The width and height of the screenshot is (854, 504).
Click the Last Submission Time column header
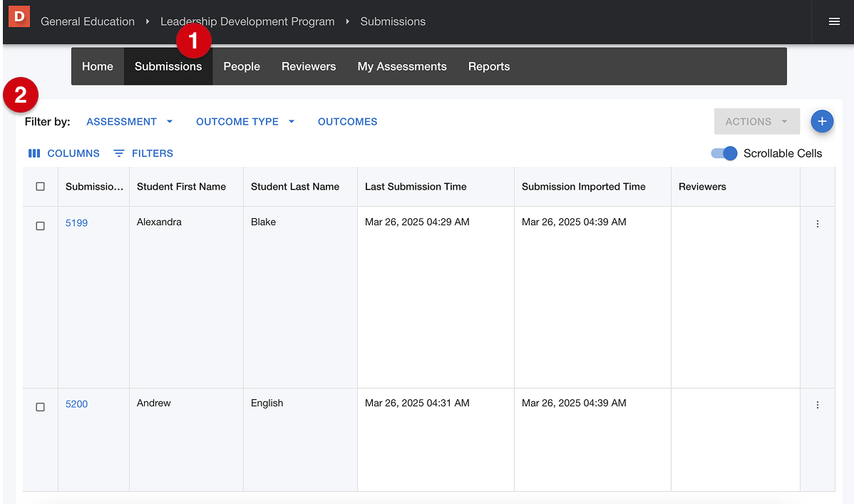(416, 187)
